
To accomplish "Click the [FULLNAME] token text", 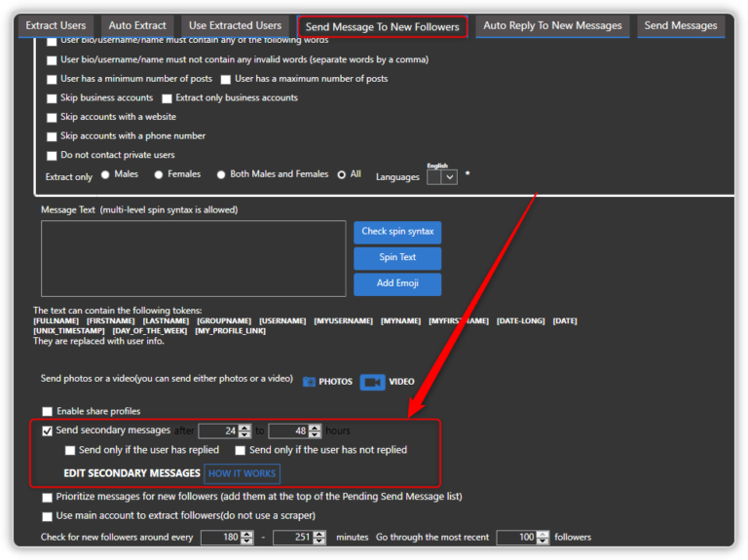I will pyautogui.click(x=56, y=321).
